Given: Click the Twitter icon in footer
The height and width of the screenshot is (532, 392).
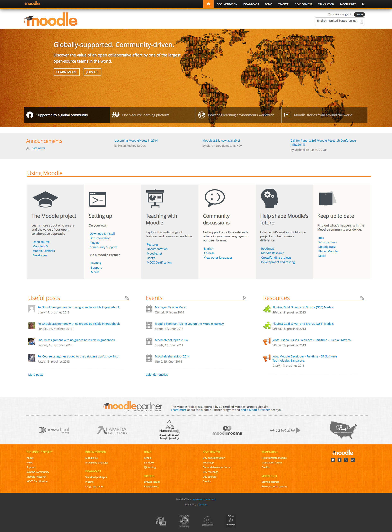Looking at the screenshot, I should point(333,460).
